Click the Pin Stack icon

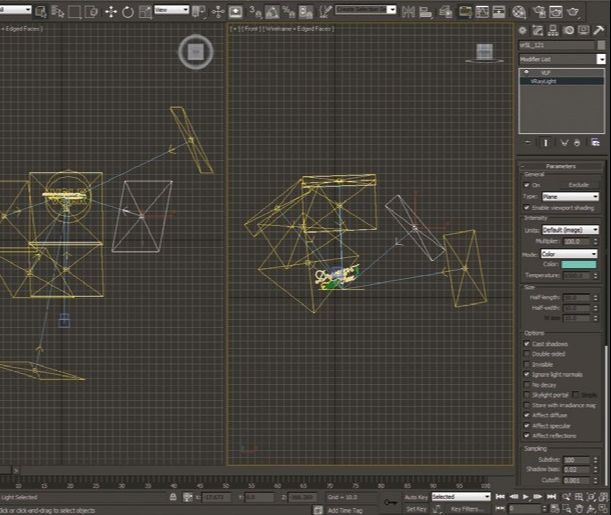click(528, 143)
